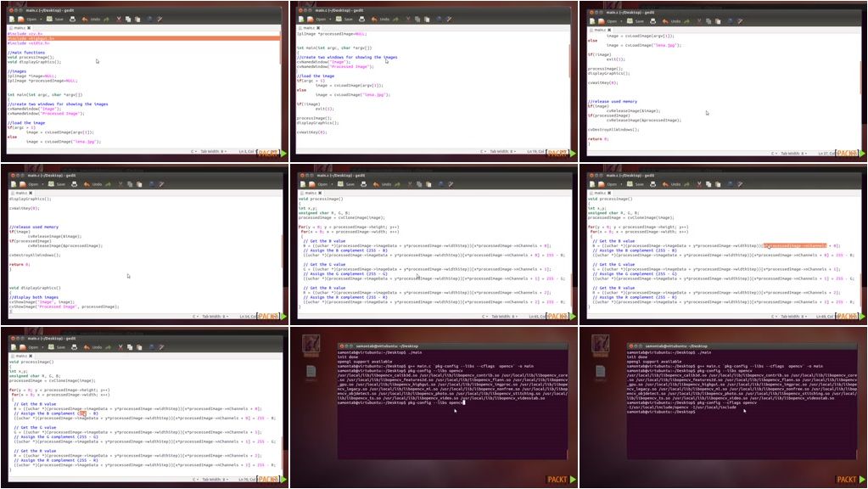Screen dimensions: 868x489
Task: Click Find icon in frame with highlighted 255
Action: click(x=152, y=347)
